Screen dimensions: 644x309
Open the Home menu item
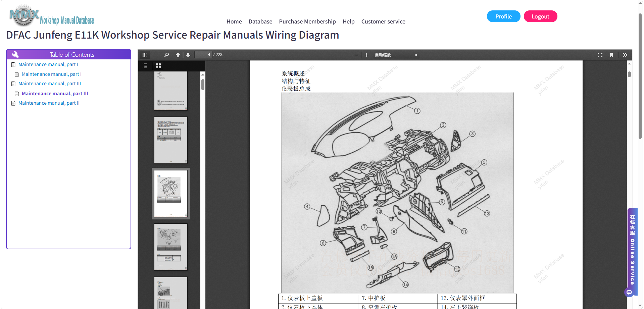pos(234,21)
